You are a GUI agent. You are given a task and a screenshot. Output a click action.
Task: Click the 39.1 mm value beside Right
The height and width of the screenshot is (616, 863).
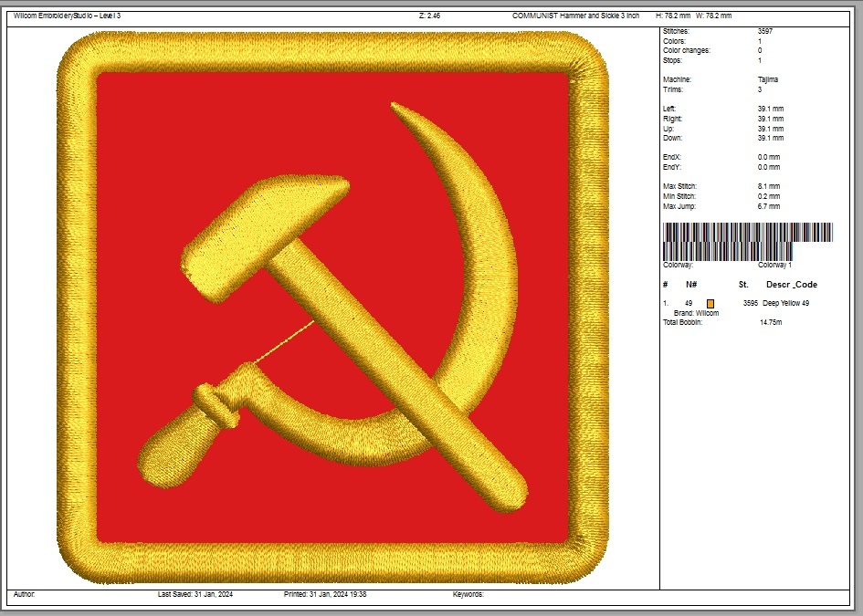[771, 119]
